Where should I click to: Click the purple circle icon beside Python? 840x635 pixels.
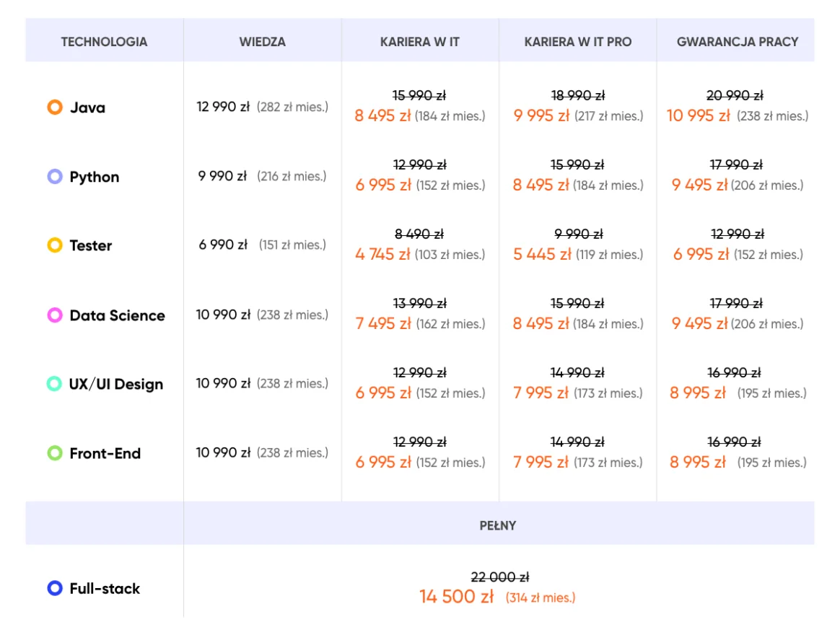[x=55, y=177]
